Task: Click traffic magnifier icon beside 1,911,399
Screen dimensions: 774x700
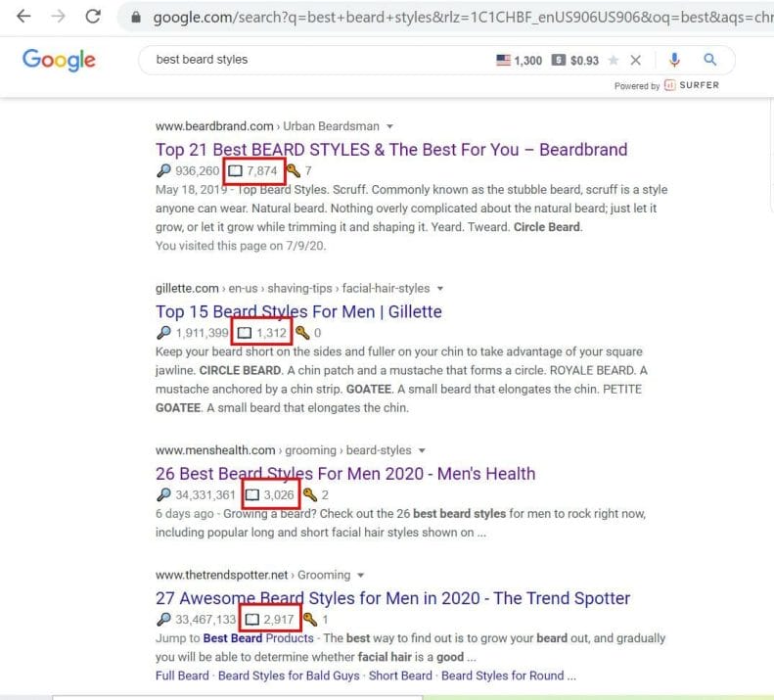Action: (x=163, y=333)
